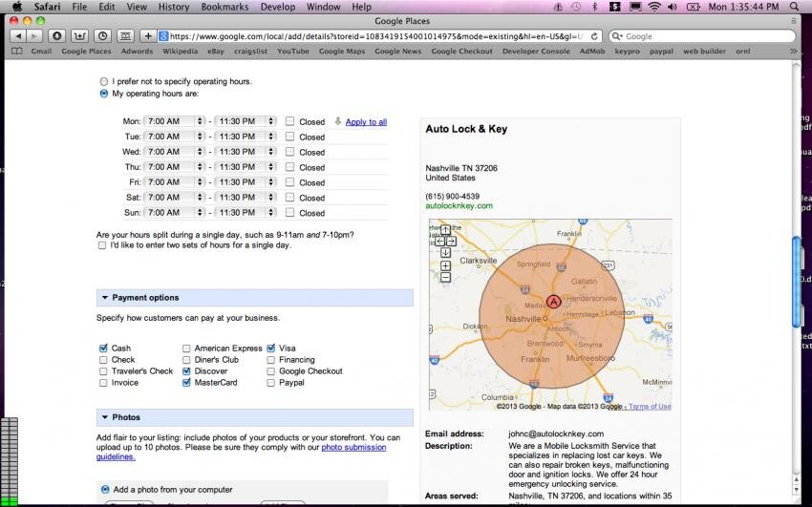The image size is (812, 507).
Task: Open photo submission guidelines link
Action: pyautogui.click(x=353, y=447)
